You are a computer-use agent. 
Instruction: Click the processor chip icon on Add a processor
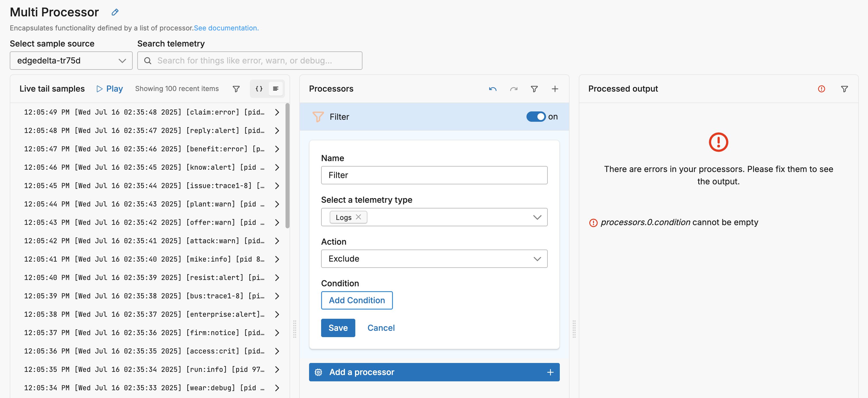tap(318, 372)
